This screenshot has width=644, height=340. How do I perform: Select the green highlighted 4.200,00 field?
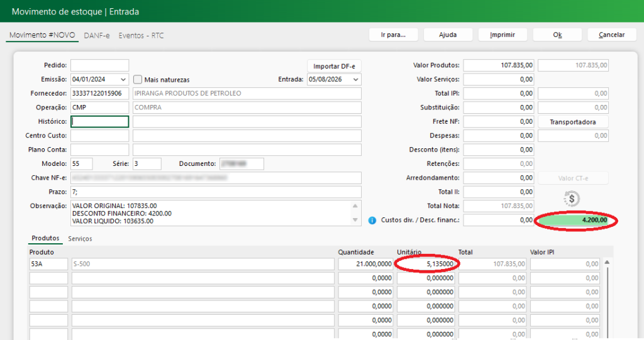click(x=574, y=220)
